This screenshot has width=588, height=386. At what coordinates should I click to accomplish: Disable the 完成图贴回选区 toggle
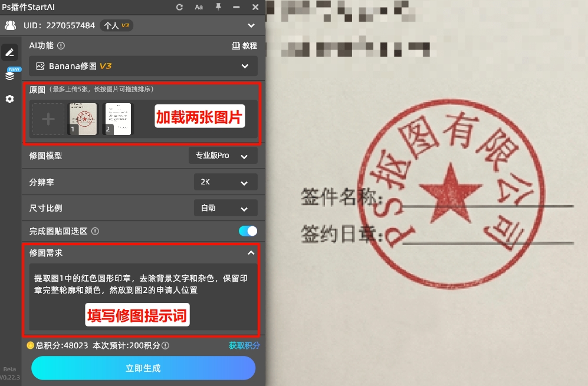click(247, 231)
